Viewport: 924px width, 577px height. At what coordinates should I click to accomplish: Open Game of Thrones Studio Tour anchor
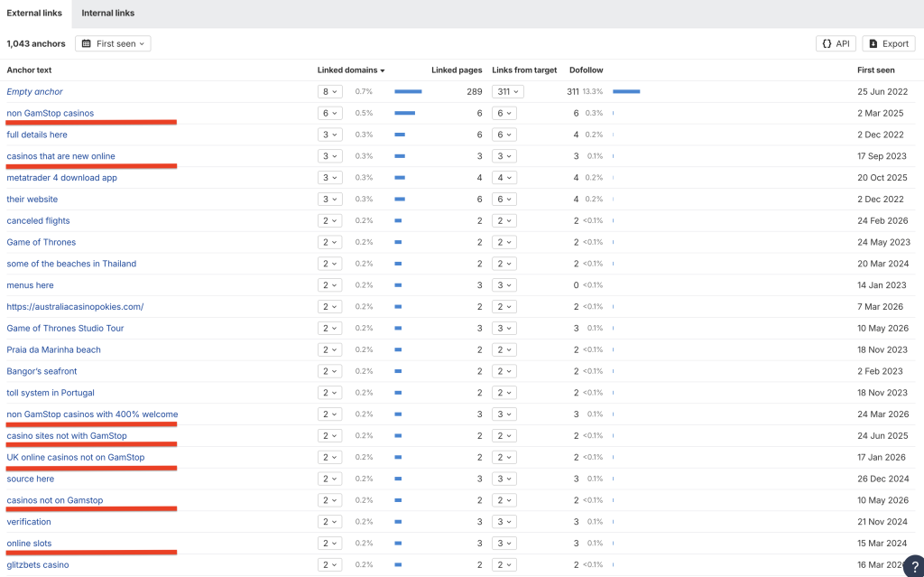coord(65,328)
